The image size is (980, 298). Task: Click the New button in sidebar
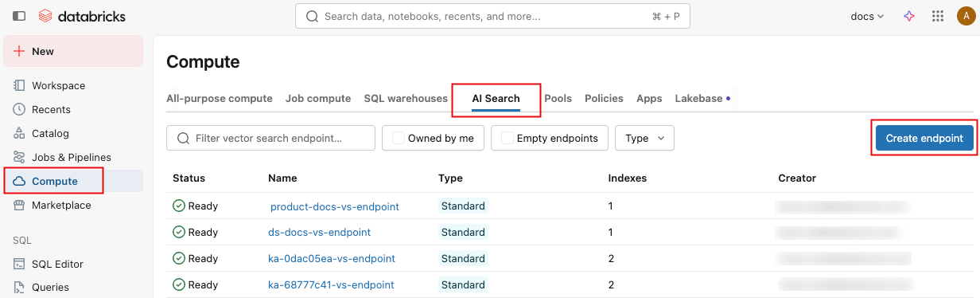point(73,51)
